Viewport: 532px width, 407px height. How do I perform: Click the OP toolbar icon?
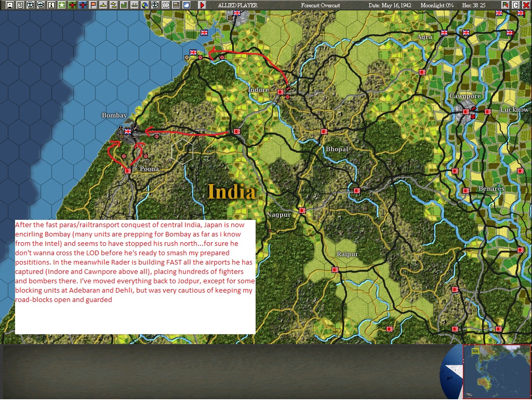pos(166,5)
